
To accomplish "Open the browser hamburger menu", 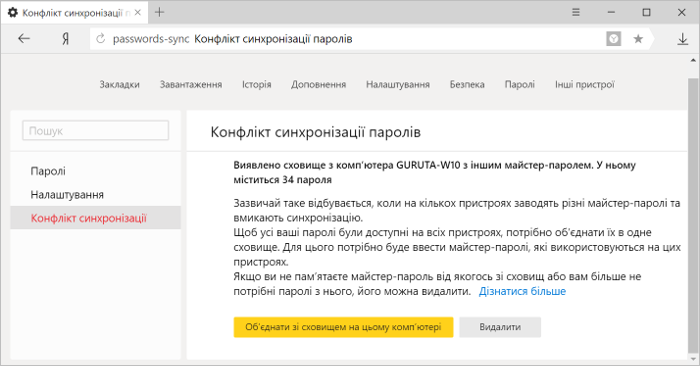I will tap(576, 12).
